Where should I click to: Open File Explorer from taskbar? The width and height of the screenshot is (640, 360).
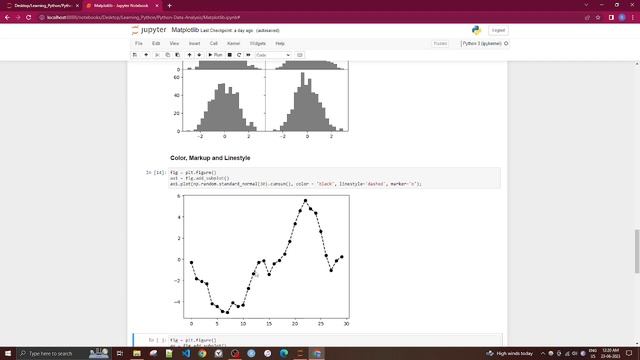click(x=137, y=353)
